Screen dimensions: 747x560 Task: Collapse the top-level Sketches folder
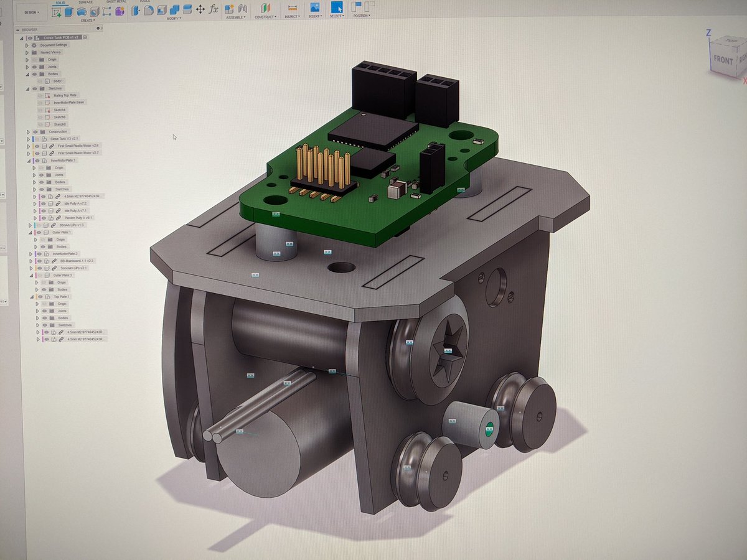[x=27, y=88]
